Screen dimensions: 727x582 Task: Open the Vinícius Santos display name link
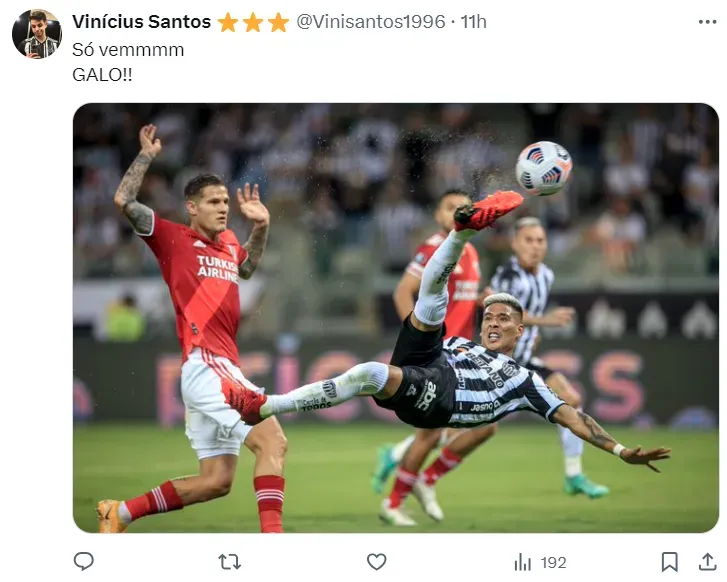[141, 22]
